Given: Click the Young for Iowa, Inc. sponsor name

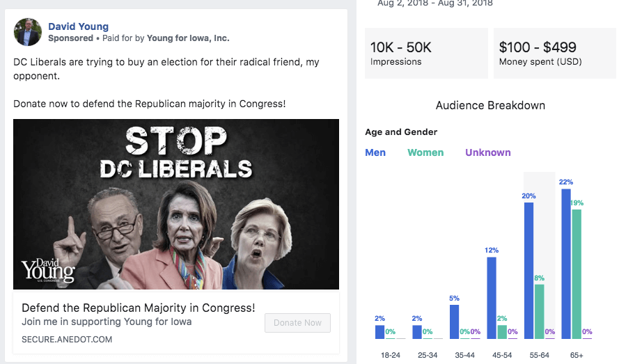Looking at the screenshot, I should pyautogui.click(x=189, y=38).
